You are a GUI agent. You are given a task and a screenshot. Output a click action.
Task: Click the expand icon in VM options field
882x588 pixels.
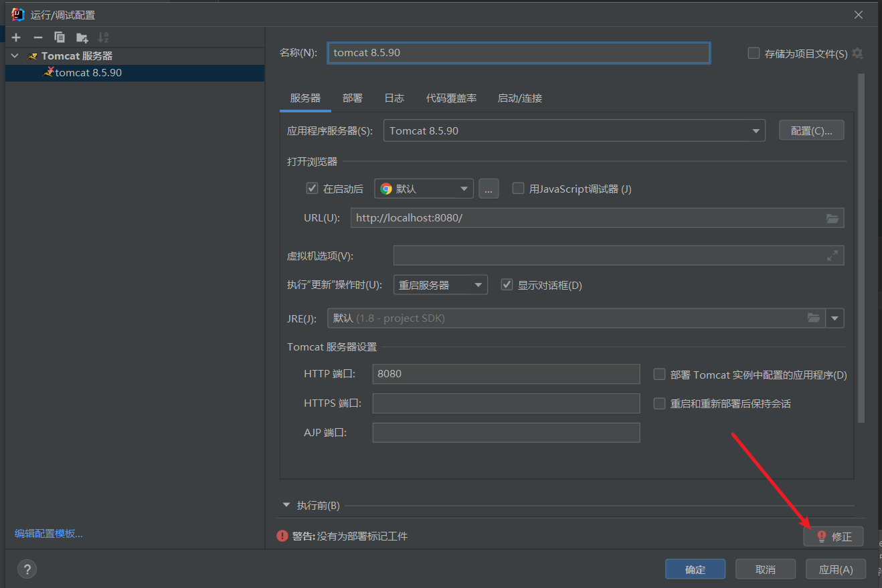pos(832,256)
